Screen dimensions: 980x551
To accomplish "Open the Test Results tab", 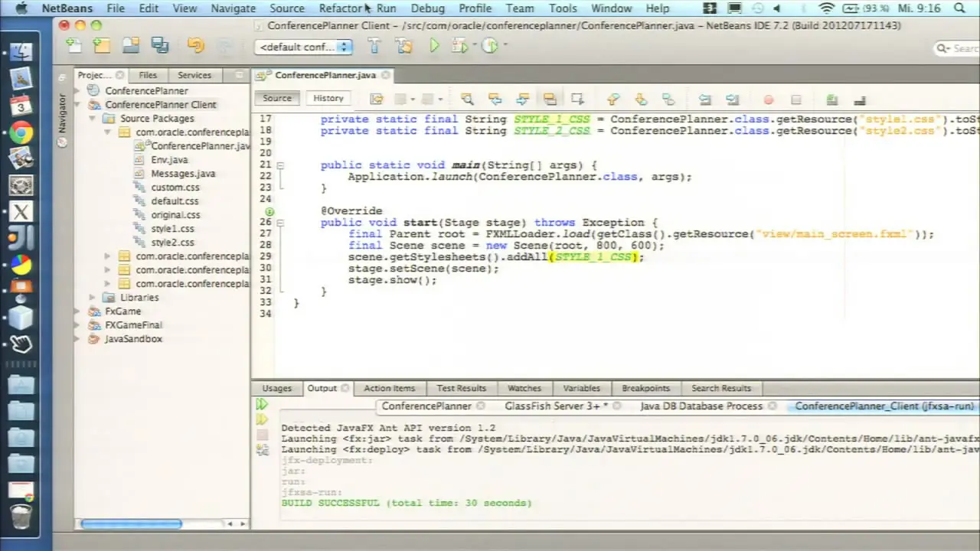I will (461, 388).
